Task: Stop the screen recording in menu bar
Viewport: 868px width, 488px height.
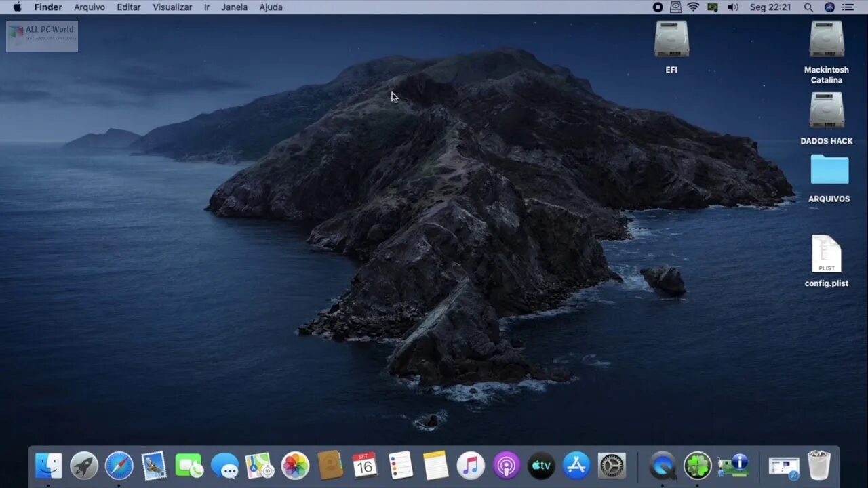Action: 657,7
